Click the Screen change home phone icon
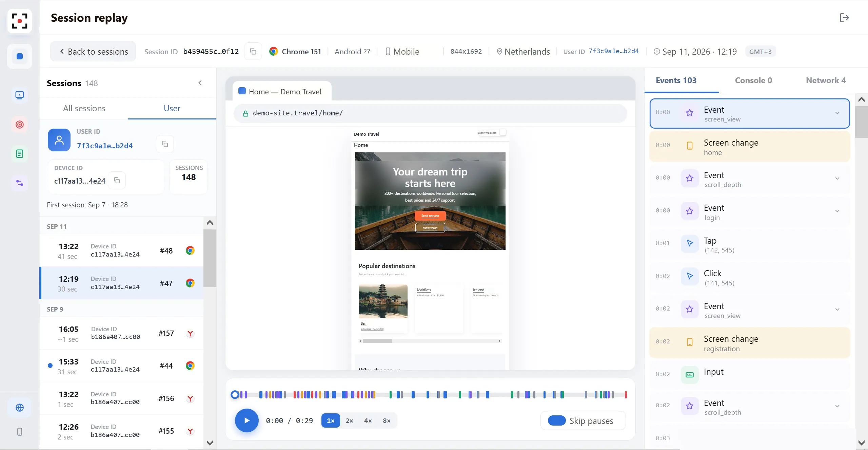This screenshot has width=868, height=450. (x=690, y=146)
